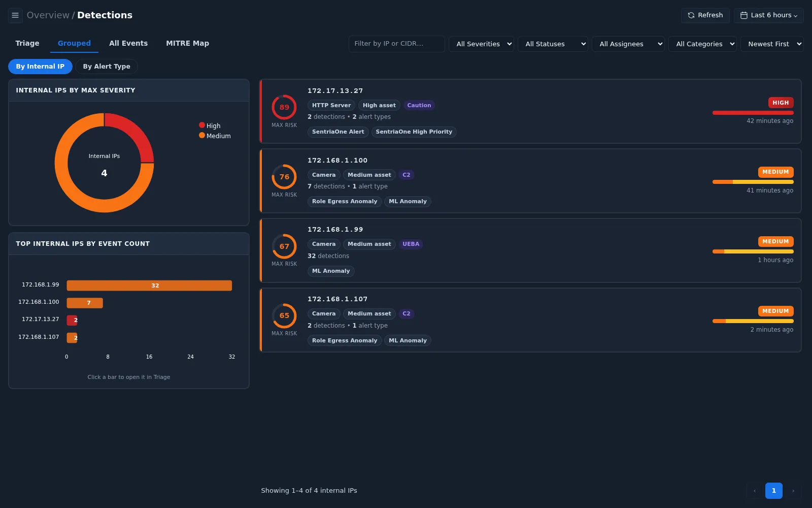This screenshot has height=508, width=812.
Task: Expand the All Severities dropdown
Action: click(481, 44)
